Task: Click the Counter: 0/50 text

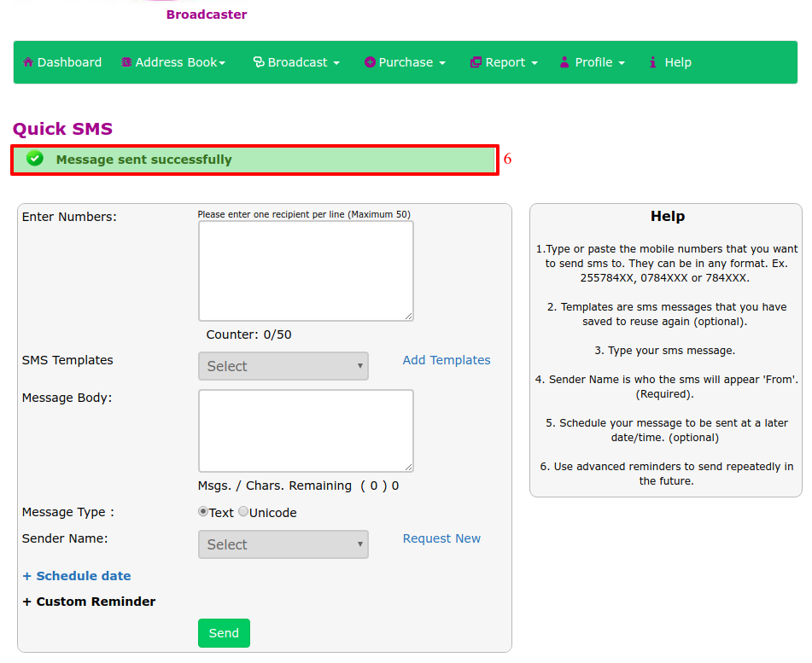Action: (248, 334)
